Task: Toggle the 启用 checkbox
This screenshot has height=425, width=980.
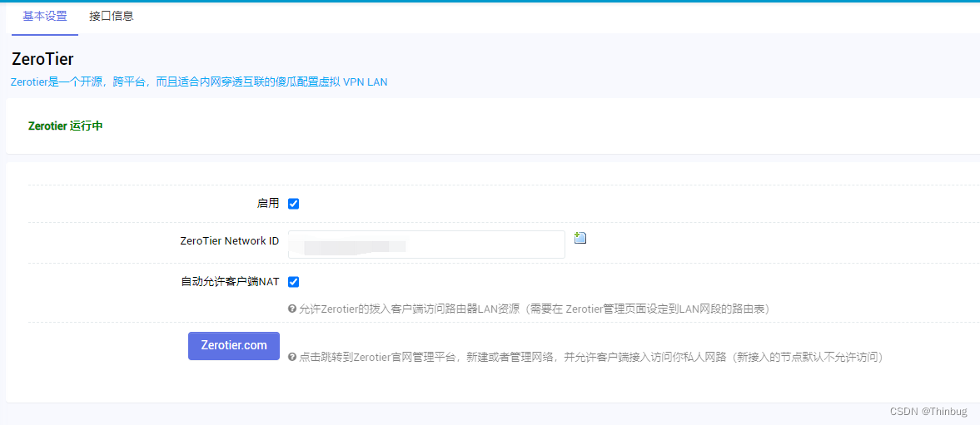Action: (x=293, y=204)
